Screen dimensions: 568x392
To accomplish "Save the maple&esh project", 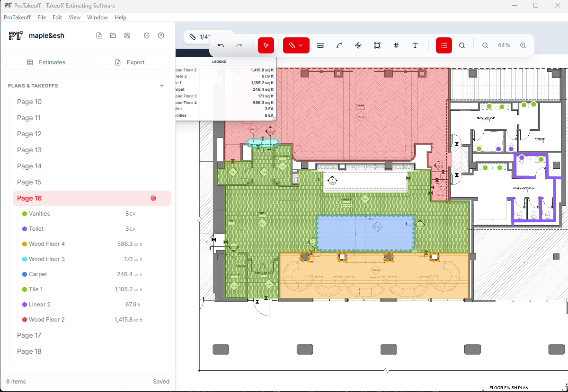I will tap(127, 35).
